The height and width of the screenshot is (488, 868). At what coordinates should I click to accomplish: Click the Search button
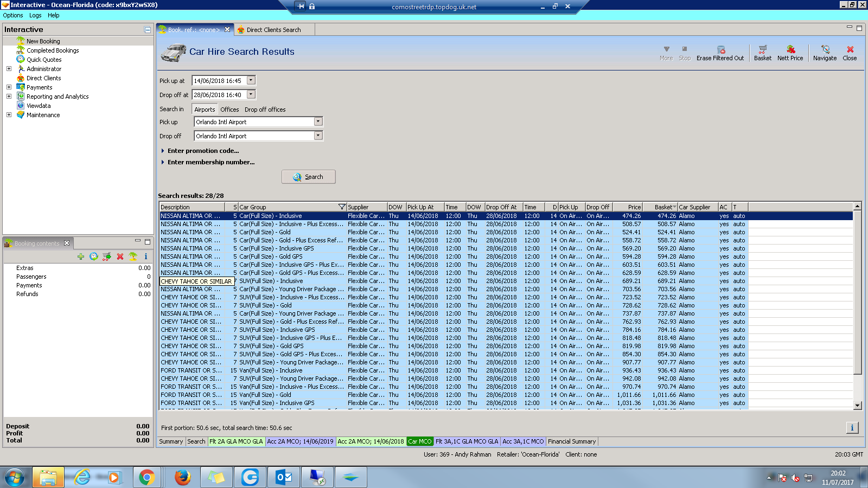(308, 177)
